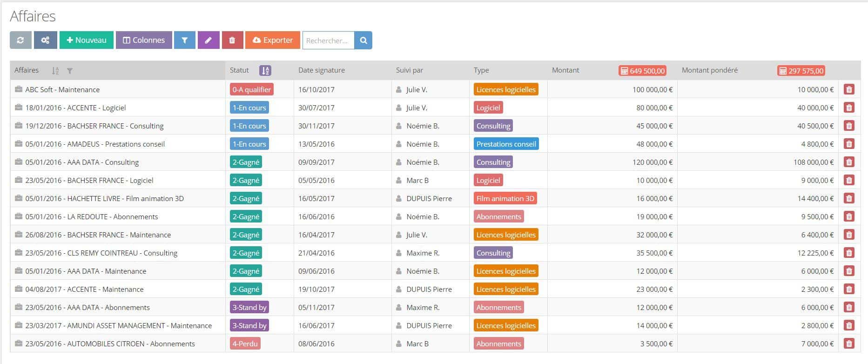Click the Exporter button
The width and height of the screenshot is (868, 364).
click(273, 40)
